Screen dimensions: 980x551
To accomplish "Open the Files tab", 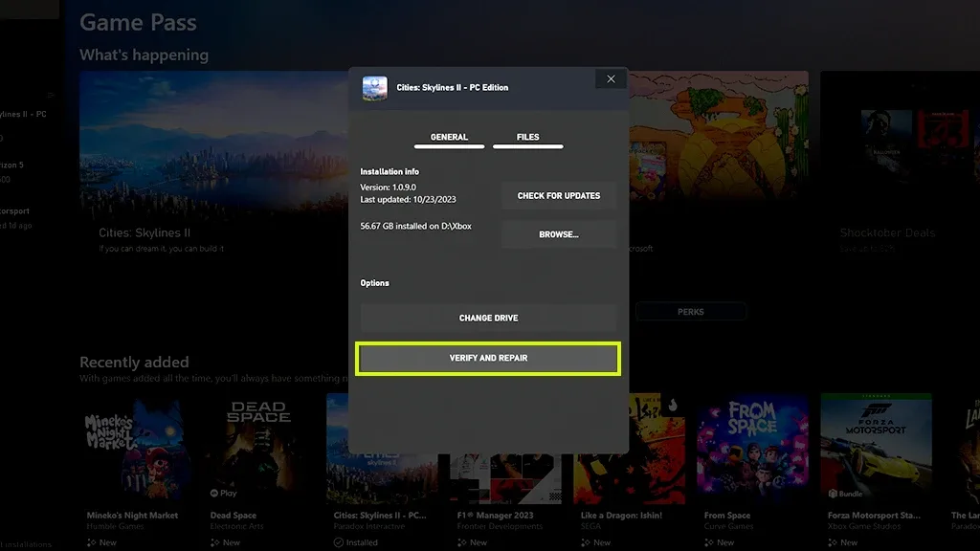I will click(x=527, y=139).
